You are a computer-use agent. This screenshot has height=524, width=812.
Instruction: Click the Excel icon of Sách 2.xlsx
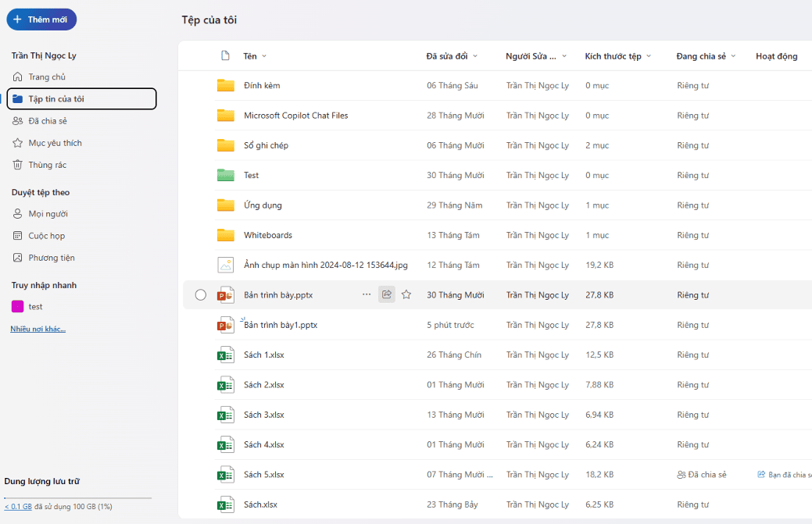(x=225, y=385)
